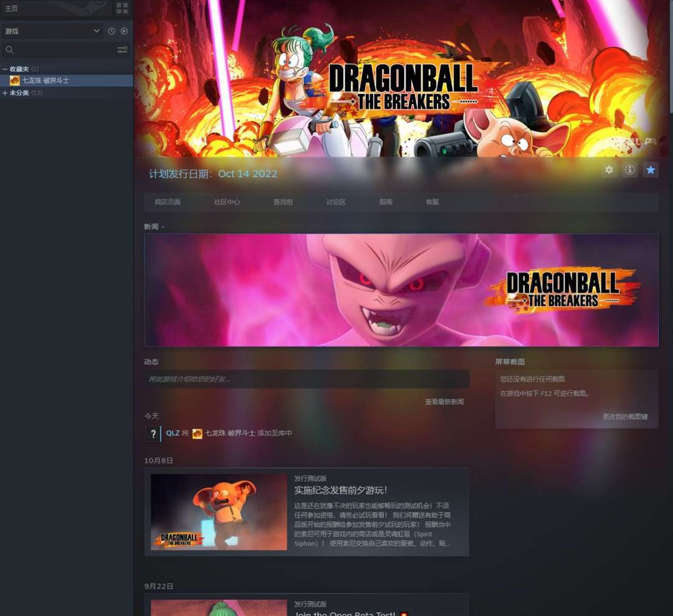Open the grid collections view icon

122,8
